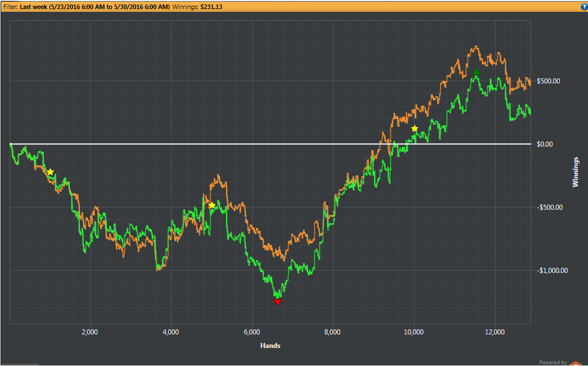Screen dimensions: 588x366
Task: Click the dark green upward triangle peak marker
Action: point(476,72)
